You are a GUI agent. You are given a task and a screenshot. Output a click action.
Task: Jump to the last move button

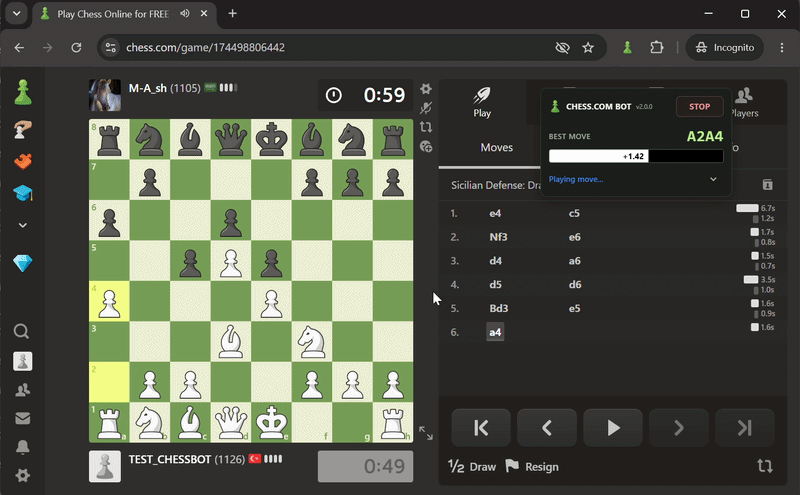[x=744, y=428]
